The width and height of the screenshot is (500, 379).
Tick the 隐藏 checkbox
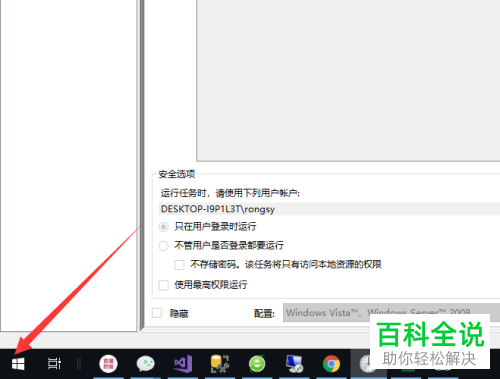[x=157, y=313]
